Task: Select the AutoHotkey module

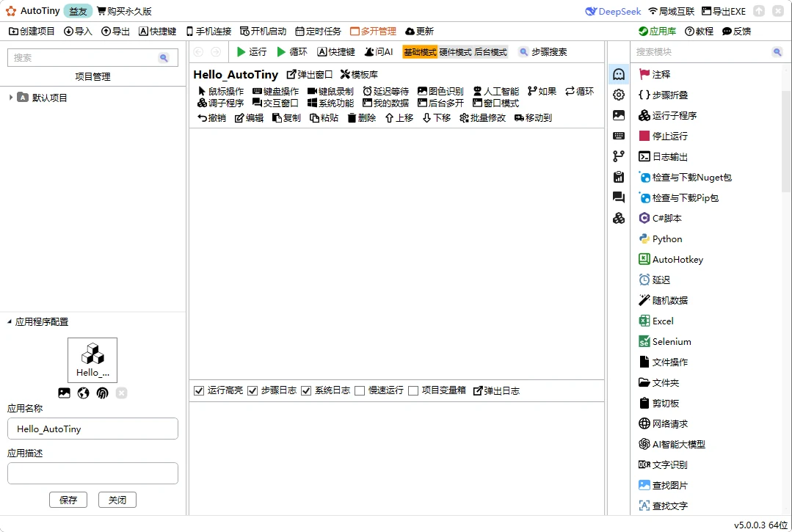Action: pyautogui.click(x=671, y=260)
